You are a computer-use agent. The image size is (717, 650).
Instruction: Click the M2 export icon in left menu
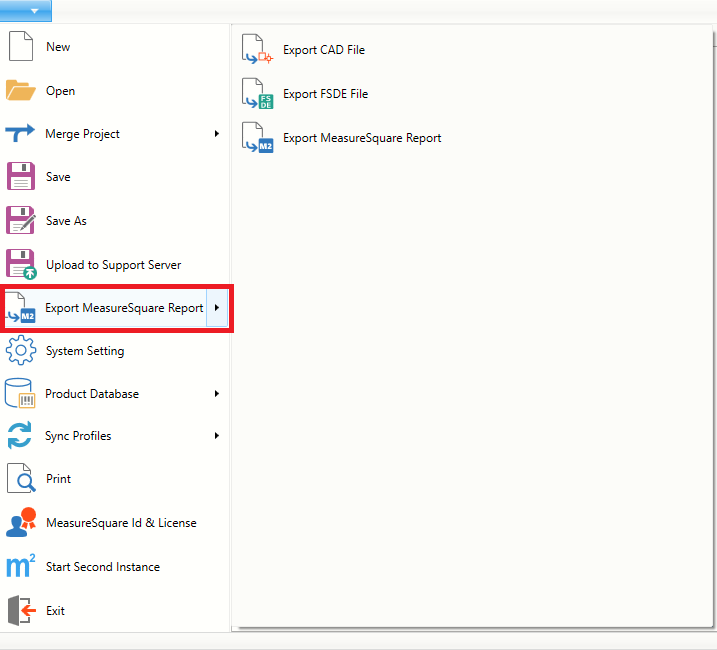click(x=21, y=307)
